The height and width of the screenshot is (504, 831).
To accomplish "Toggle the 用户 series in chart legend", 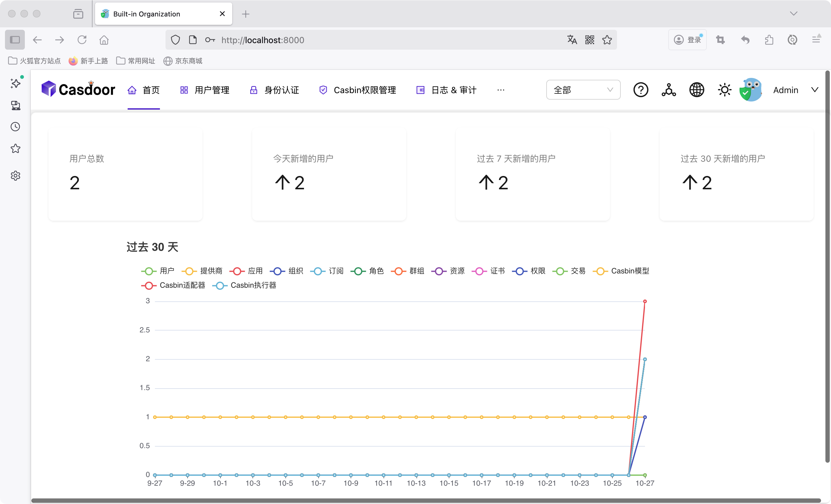I will tap(158, 271).
